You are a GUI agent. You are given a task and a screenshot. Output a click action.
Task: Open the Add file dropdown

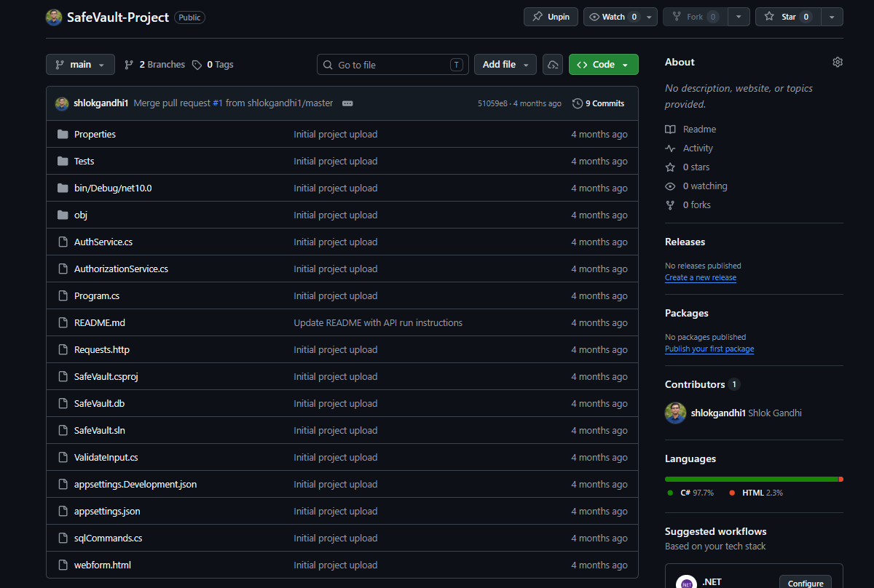(x=505, y=65)
